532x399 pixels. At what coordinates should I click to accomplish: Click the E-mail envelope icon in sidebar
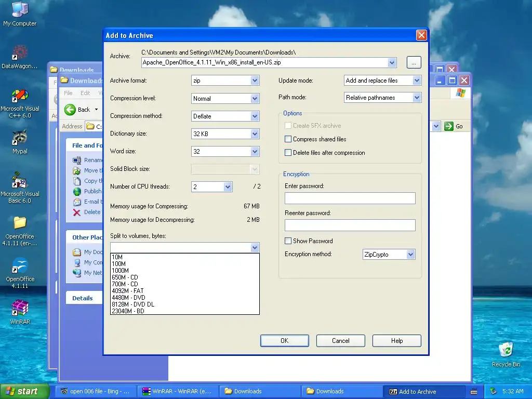click(77, 202)
